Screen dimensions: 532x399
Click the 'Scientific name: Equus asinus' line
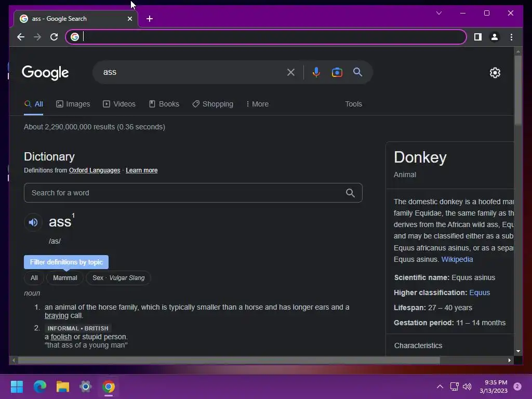point(445,277)
